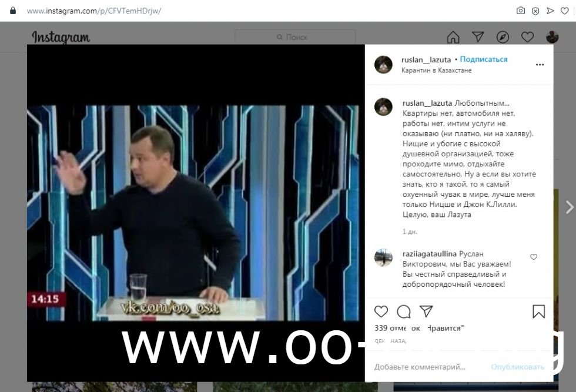Like the post with heart icon
This screenshot has width=576, height=392.
coord(381,311)
